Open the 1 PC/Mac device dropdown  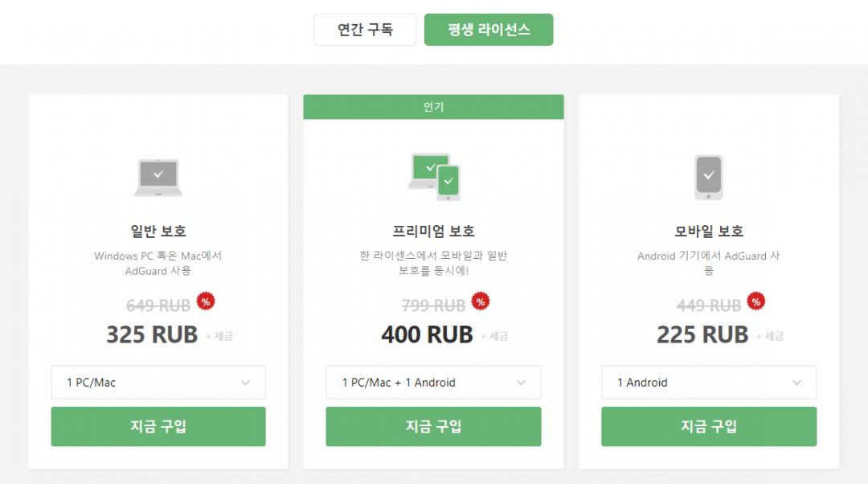(x=158, y=383)
